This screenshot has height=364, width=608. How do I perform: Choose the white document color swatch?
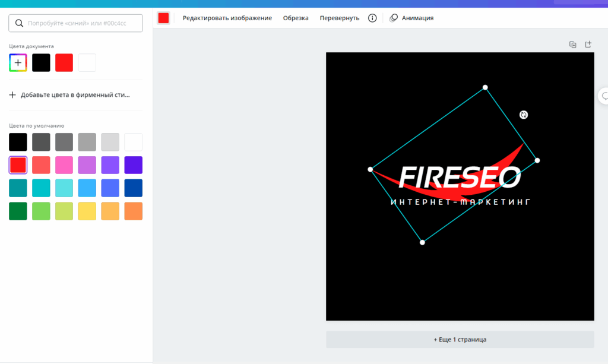87,62
